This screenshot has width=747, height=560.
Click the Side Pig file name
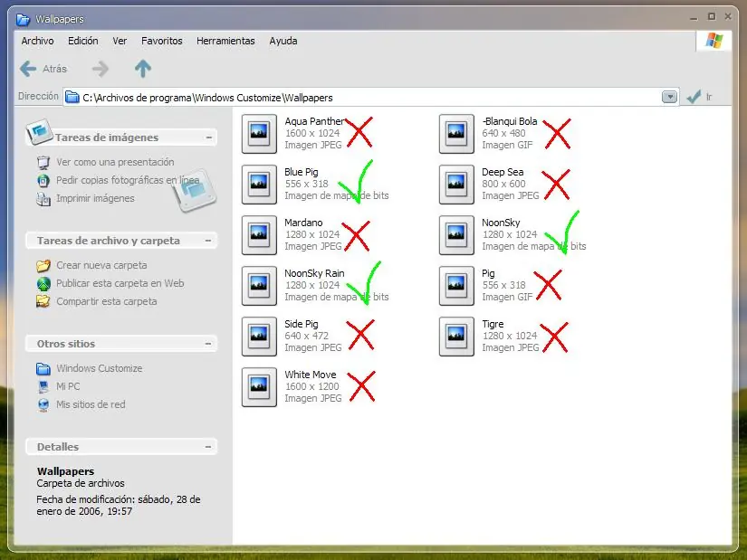point(302,324)
